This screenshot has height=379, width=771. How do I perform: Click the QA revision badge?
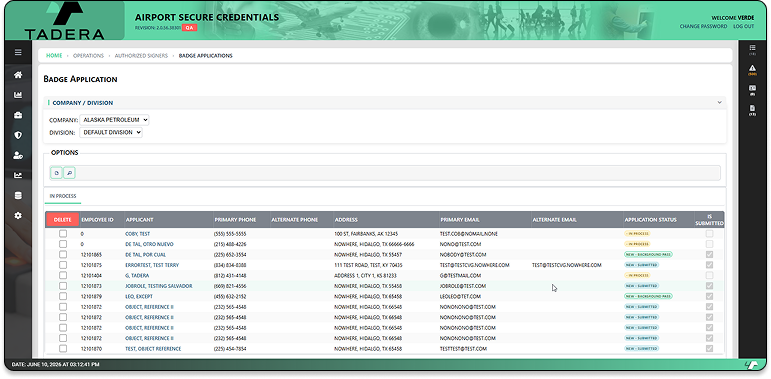click(189, 28)
